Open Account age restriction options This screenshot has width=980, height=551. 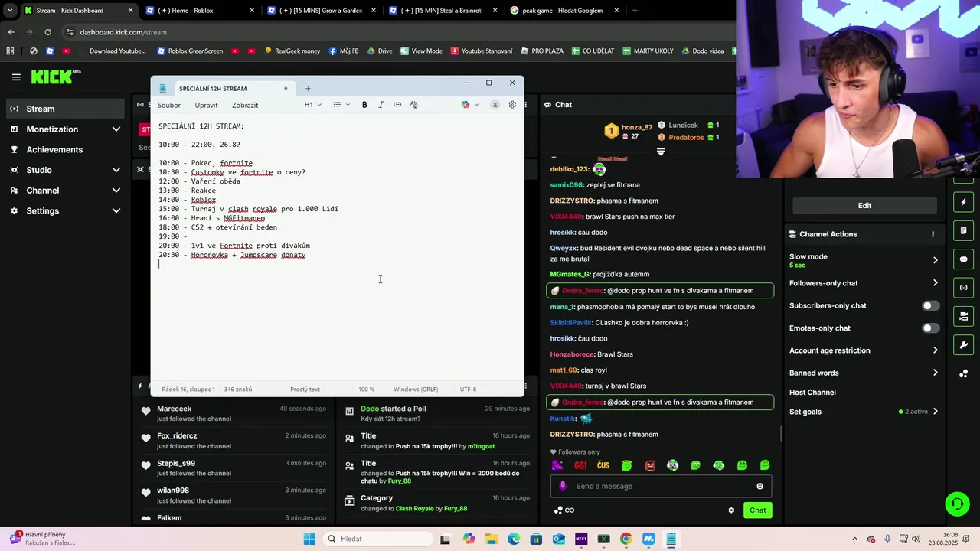(864, 350)
